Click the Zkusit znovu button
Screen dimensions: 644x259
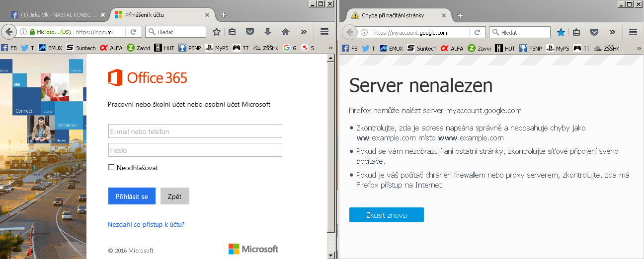coord(387,215)
